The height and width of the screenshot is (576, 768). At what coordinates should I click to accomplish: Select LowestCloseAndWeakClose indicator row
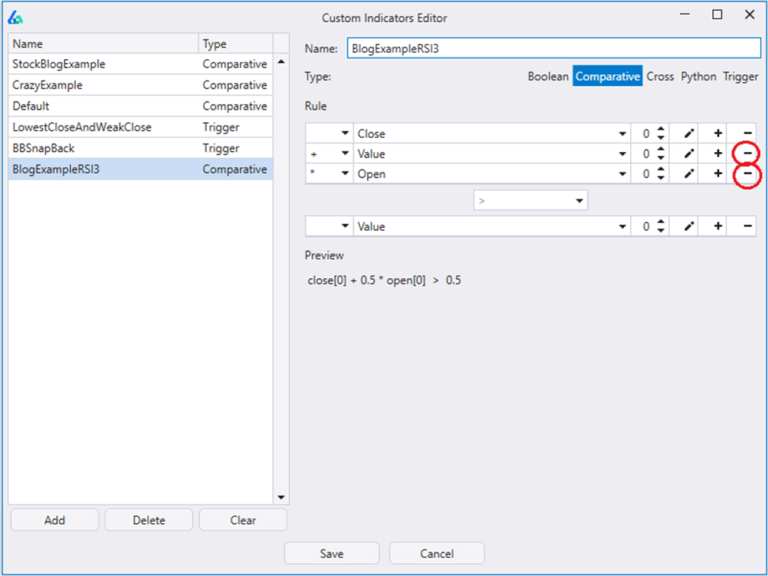(x=141, y=127)
